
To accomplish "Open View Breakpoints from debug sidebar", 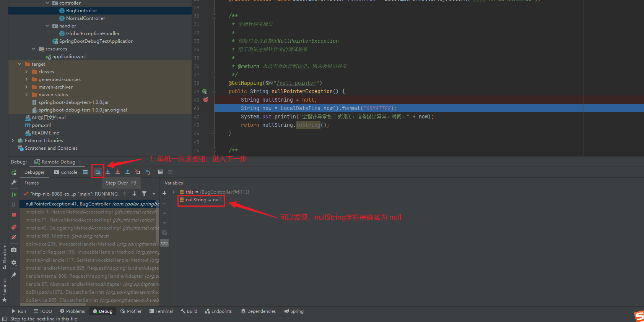I will [x=14, y=227].
